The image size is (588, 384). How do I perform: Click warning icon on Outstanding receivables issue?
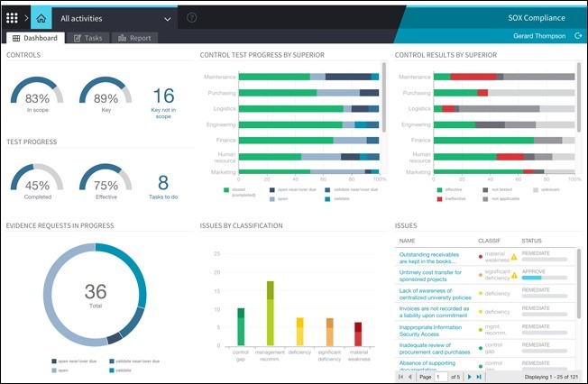coord(514,256)
